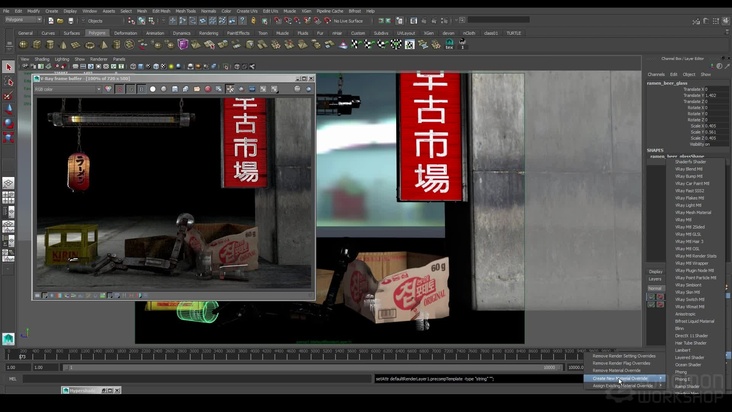The height and width of the screenshot is (412, 732).
Task: Switch to the Rendering shelf tab
Action: (x=209, y=33)
